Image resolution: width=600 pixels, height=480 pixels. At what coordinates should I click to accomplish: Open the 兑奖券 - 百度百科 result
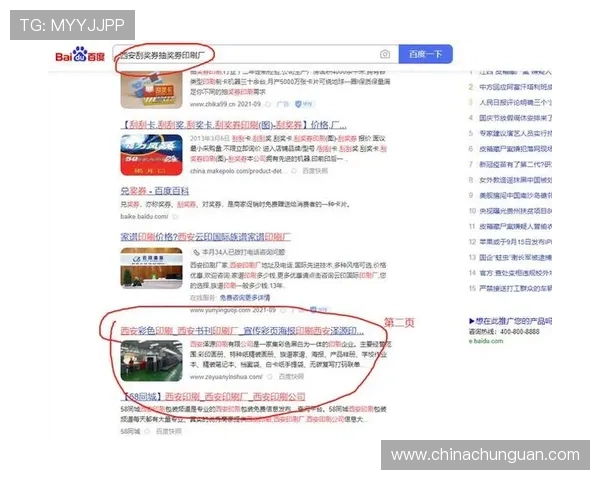[155, 191]
